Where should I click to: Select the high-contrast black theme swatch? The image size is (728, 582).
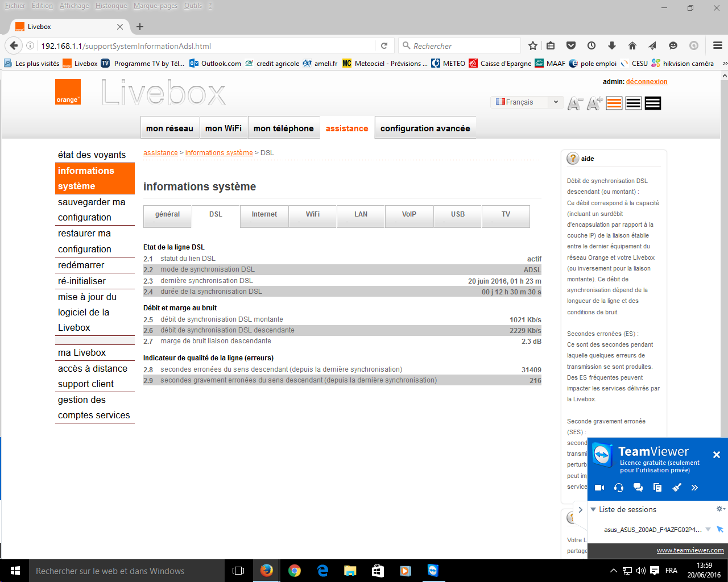(653, 103)
